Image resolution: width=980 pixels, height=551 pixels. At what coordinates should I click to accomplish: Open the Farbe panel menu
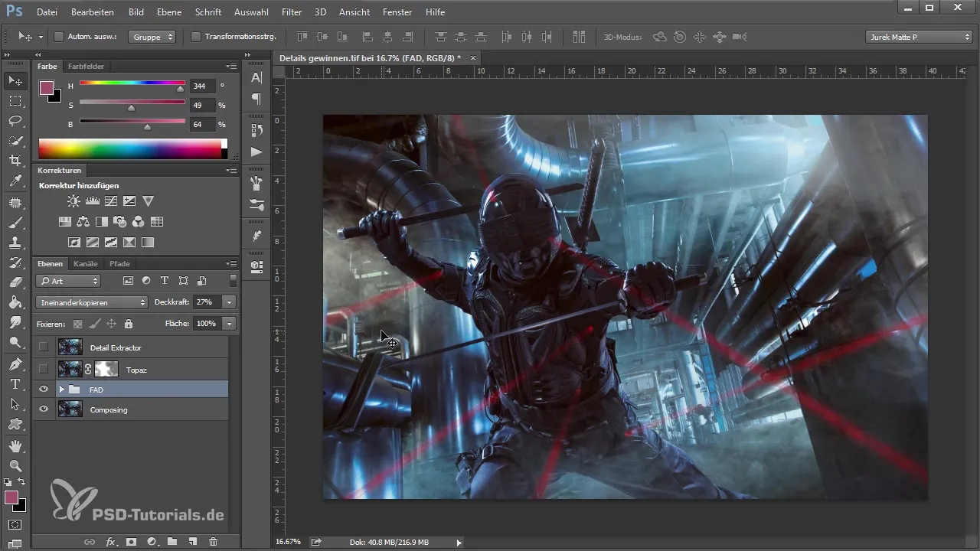click(231, 67)
